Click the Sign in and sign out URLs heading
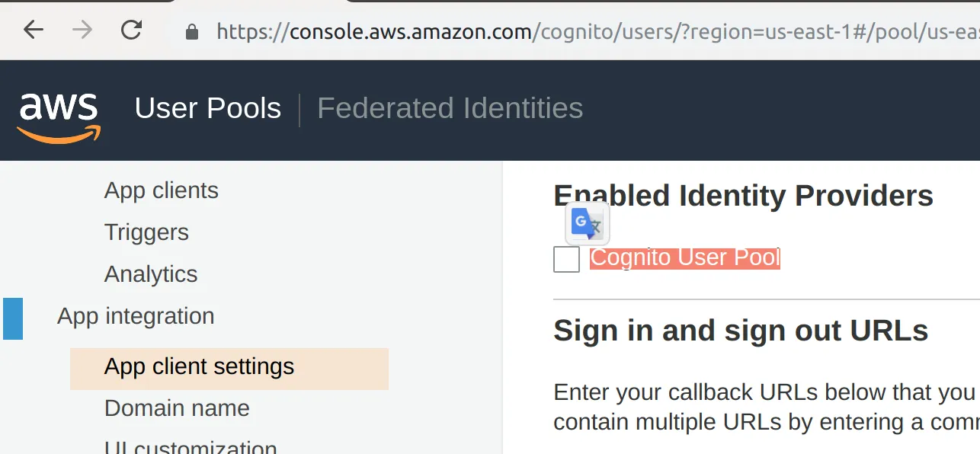 point(741,331)
